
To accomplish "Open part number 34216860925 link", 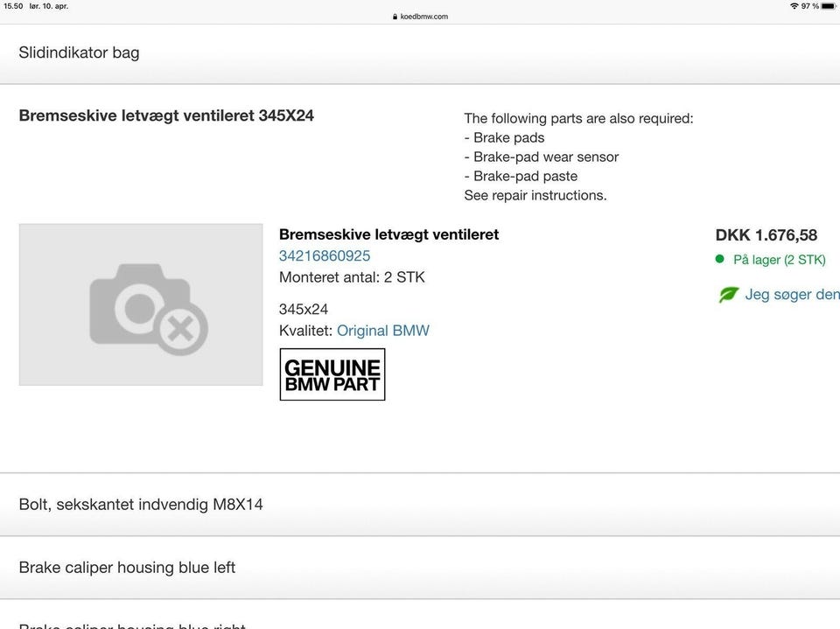I will point(325,255).
